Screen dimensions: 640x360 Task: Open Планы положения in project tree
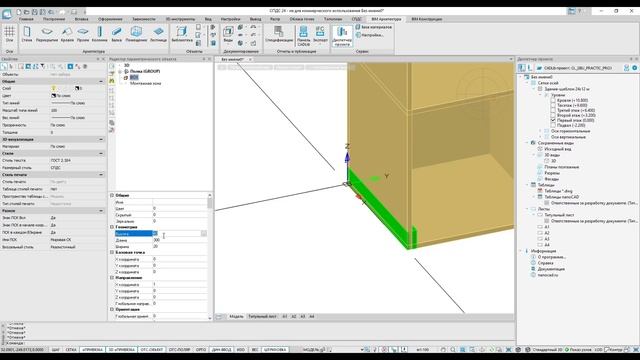562,167
